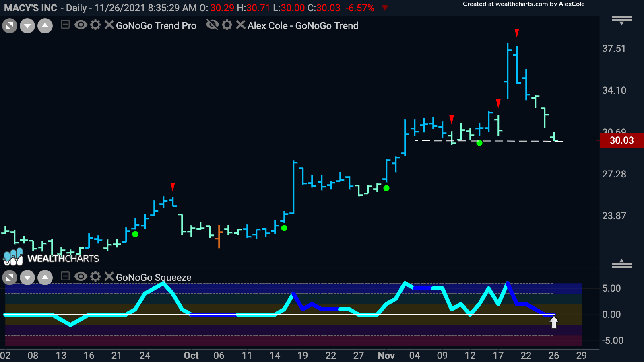Collapse the GoNoGo Trend Pro indicator
The image size is (644, 362).
[x=65, y=25]
